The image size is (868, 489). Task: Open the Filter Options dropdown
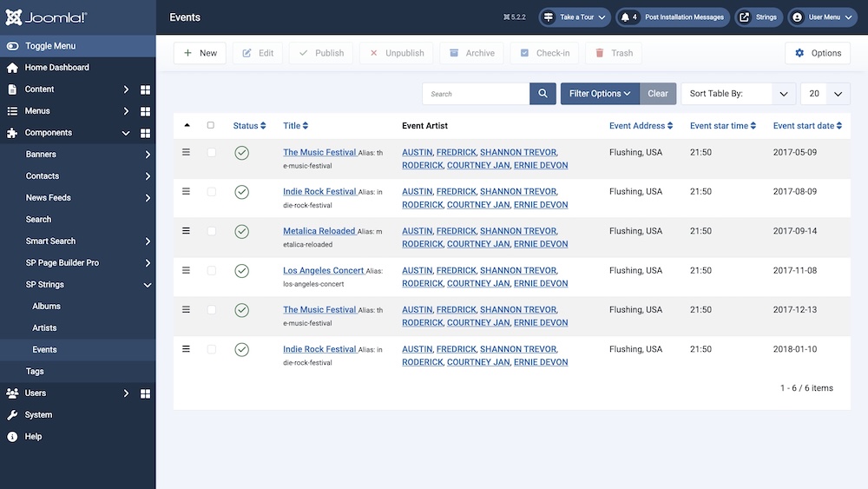(600, 94)
